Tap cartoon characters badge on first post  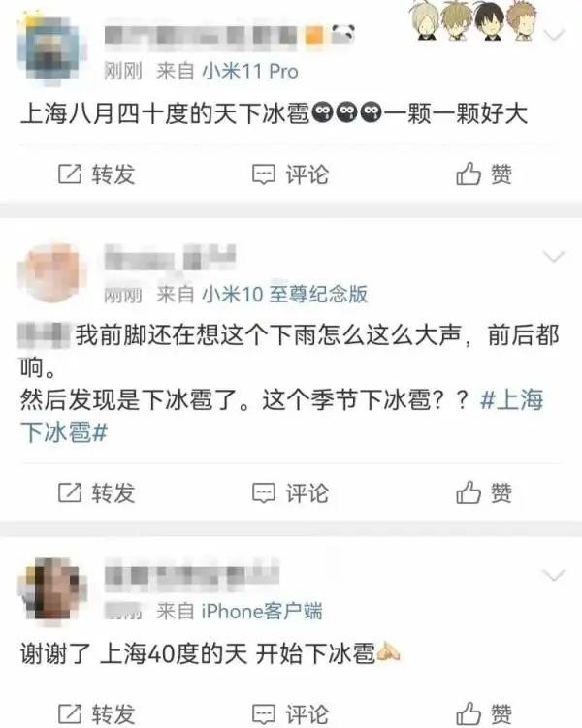[473, 20]
